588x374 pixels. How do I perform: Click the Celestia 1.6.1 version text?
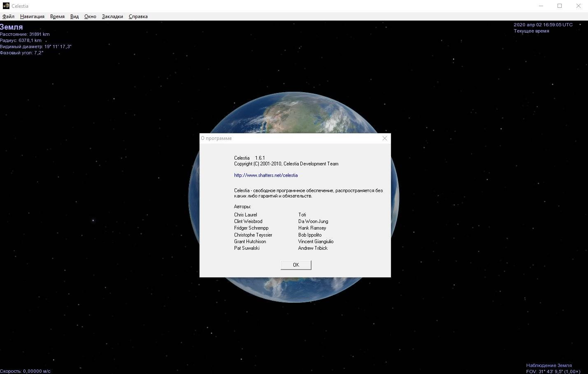tap(249, 158)
